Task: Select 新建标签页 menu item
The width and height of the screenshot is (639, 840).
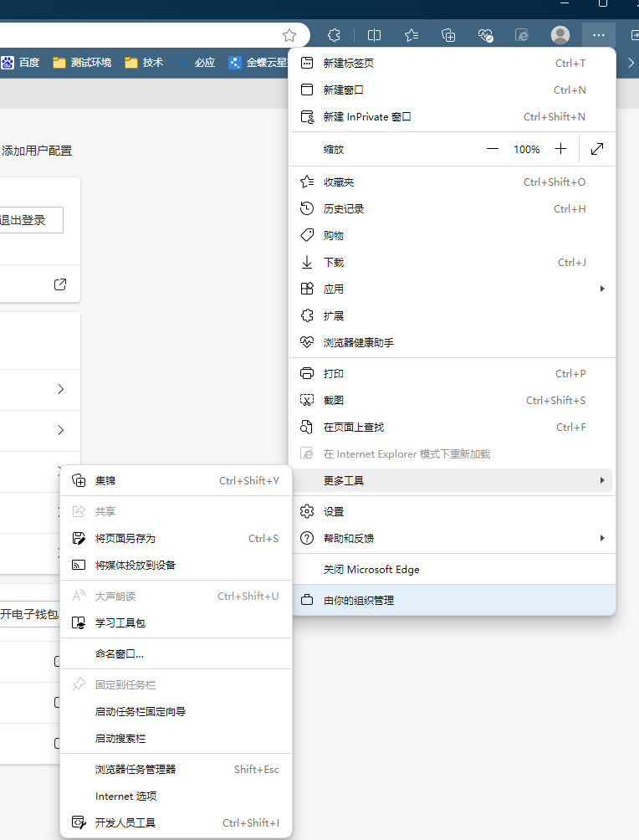Action: click(x=452, y=64)
